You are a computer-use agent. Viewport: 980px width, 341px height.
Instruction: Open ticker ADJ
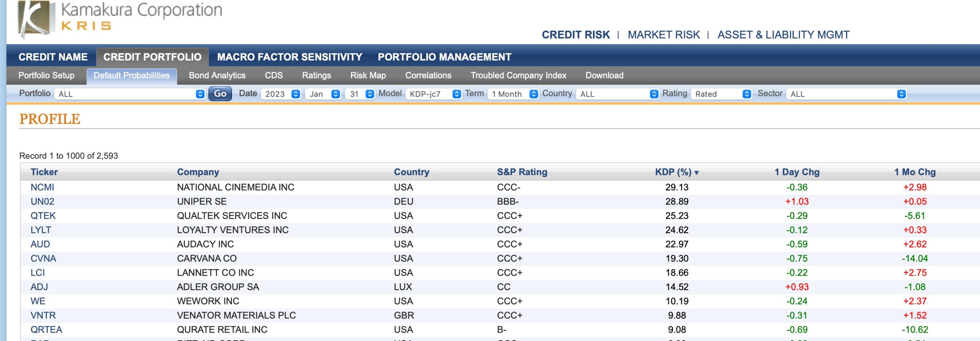39,287
